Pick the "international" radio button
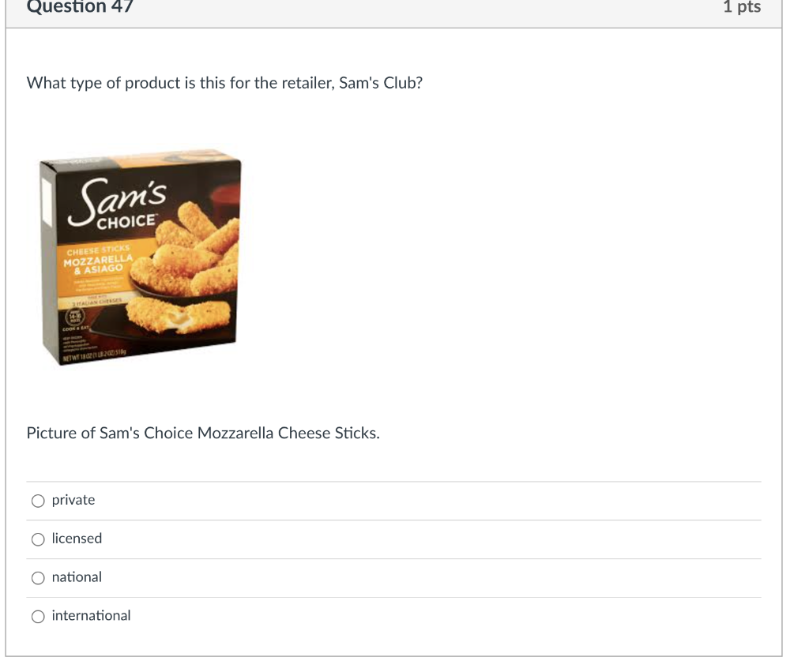 (38, 616)
